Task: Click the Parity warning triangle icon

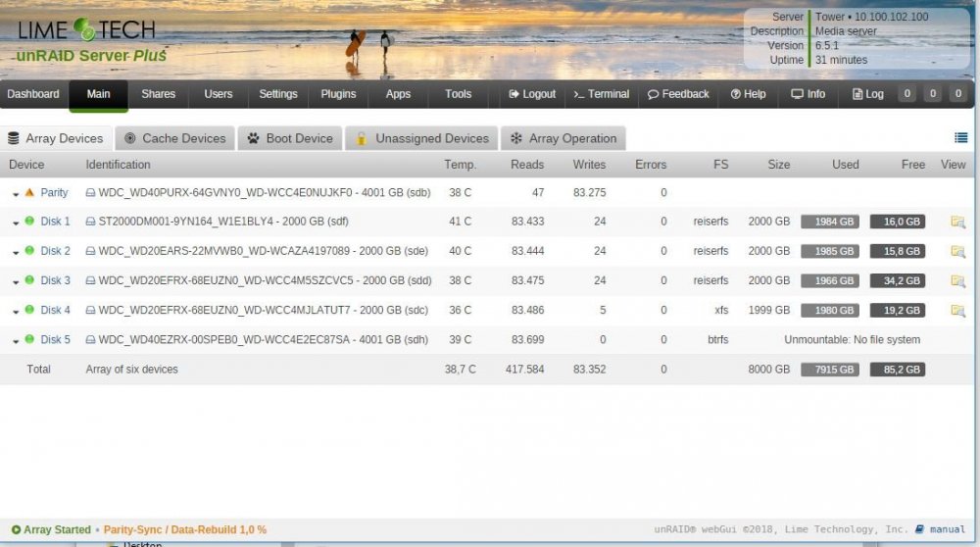Action: pyautogui.click(x=29, y=192)
